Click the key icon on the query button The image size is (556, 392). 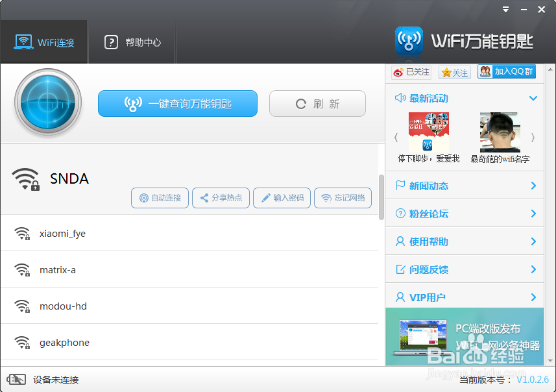pyautogui.click(x=133, y=104)
